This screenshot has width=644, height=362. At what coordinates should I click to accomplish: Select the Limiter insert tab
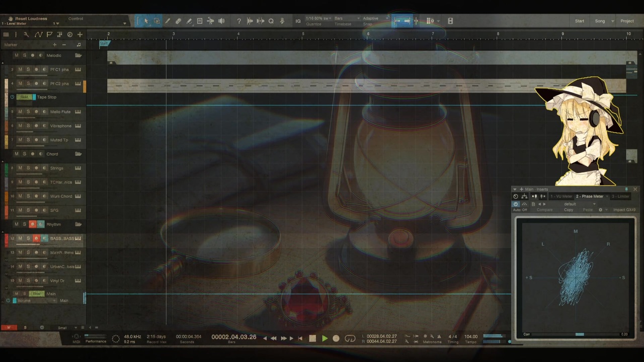(x=621, y=197)
